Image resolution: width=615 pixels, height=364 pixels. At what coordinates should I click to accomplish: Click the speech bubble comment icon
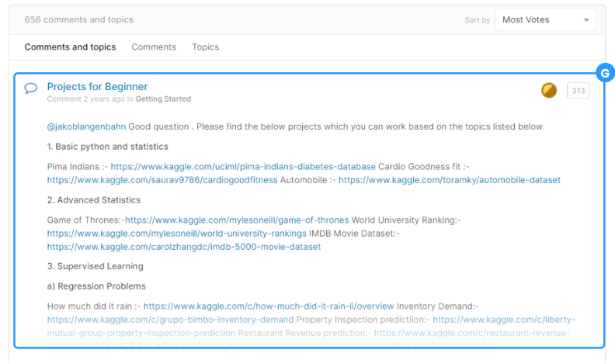pyautogui.click(x=31, y=88)
